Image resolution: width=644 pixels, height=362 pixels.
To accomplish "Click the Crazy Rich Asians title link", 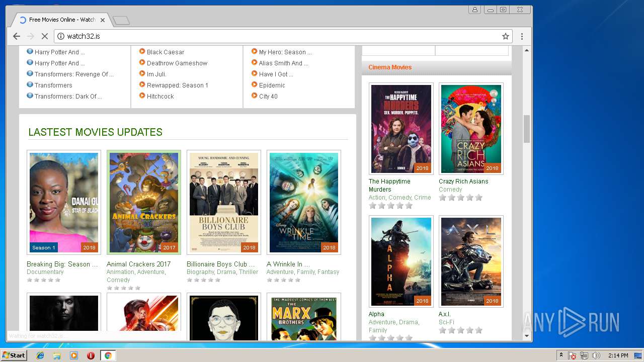I will pyautogui.click(x=463, y=182).
